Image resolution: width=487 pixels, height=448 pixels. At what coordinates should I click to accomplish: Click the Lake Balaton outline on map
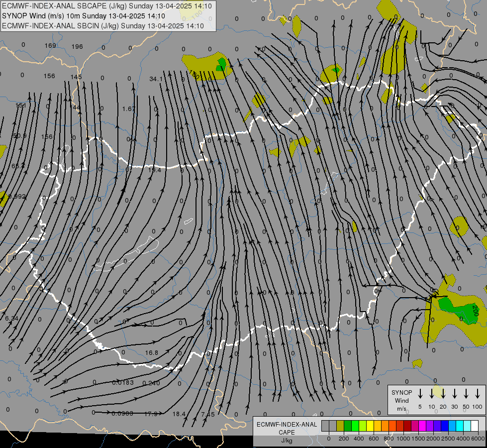click(126, 254)
